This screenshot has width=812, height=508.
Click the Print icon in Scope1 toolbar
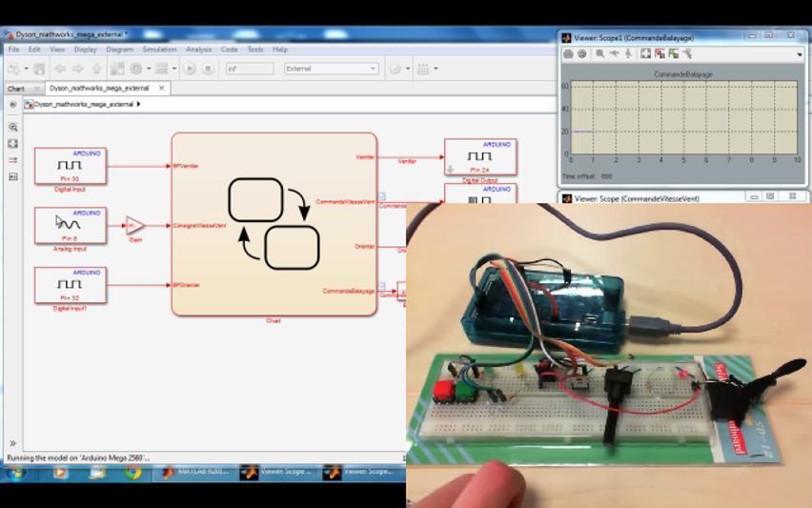point(568,54)
